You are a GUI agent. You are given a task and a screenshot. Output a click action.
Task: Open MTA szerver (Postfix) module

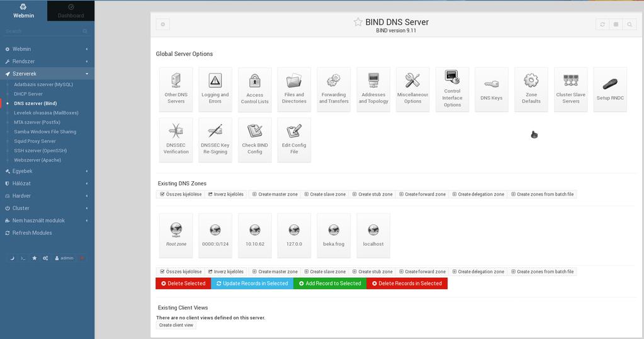[37, 122]
